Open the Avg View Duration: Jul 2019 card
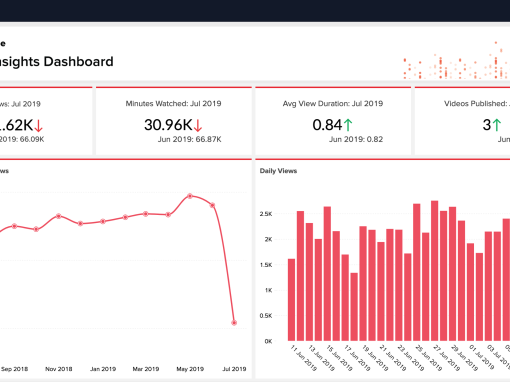This screenshot has height=382, width=510. 333,121
